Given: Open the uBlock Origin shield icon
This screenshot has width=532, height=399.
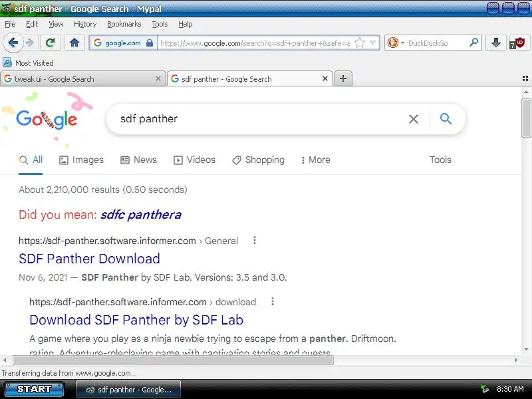Looking at the screenshot, I should [518, 43].
